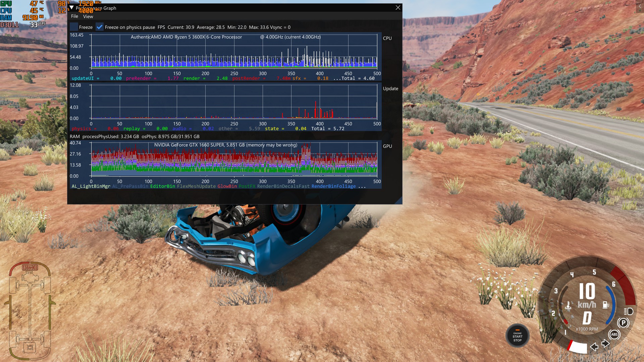Click the right turn signal arrow
The image size is (644, 362).
[x=605, y=344]
